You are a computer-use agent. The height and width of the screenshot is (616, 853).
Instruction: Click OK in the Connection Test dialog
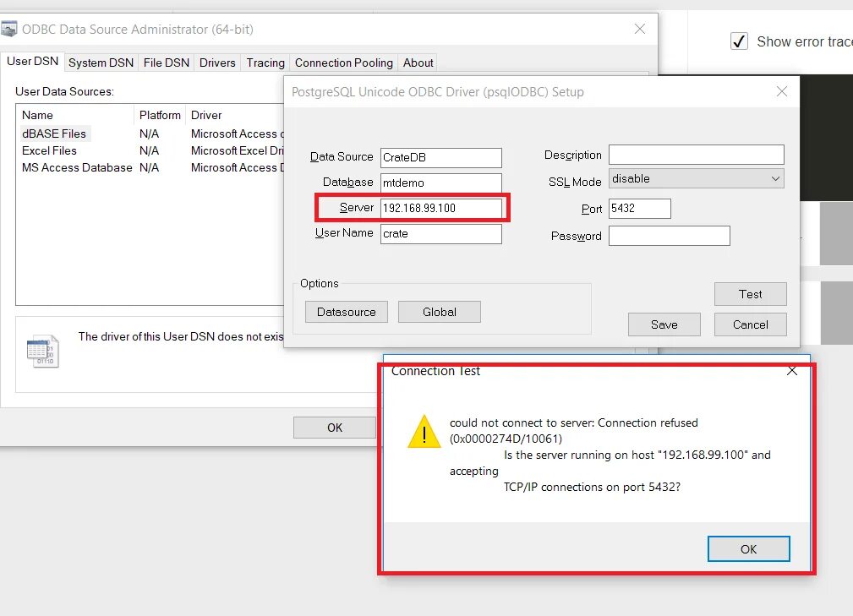748,549
